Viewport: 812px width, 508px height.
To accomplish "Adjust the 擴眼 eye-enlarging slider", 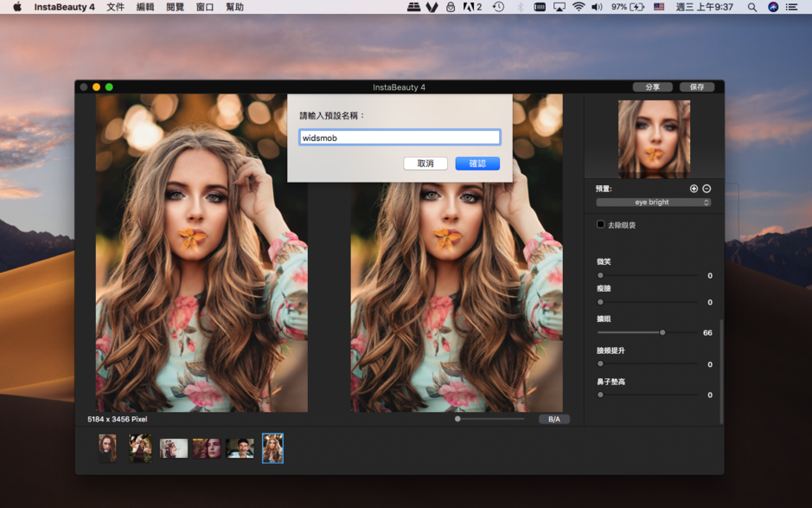I will (662, 331).
